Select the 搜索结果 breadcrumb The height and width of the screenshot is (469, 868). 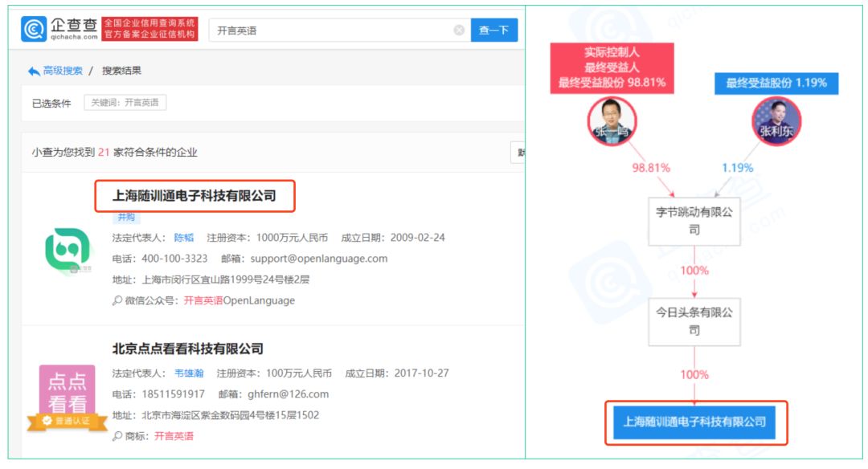tap(121, 71)
